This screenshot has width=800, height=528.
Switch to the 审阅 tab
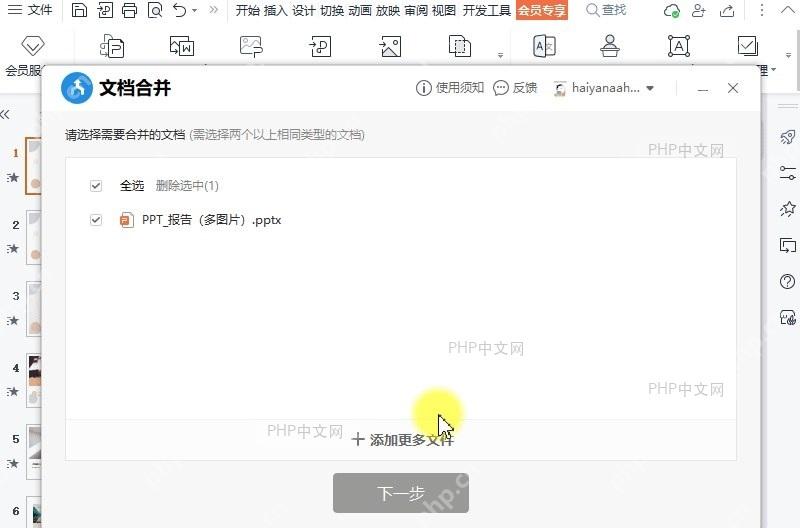[x=416, y=10]
